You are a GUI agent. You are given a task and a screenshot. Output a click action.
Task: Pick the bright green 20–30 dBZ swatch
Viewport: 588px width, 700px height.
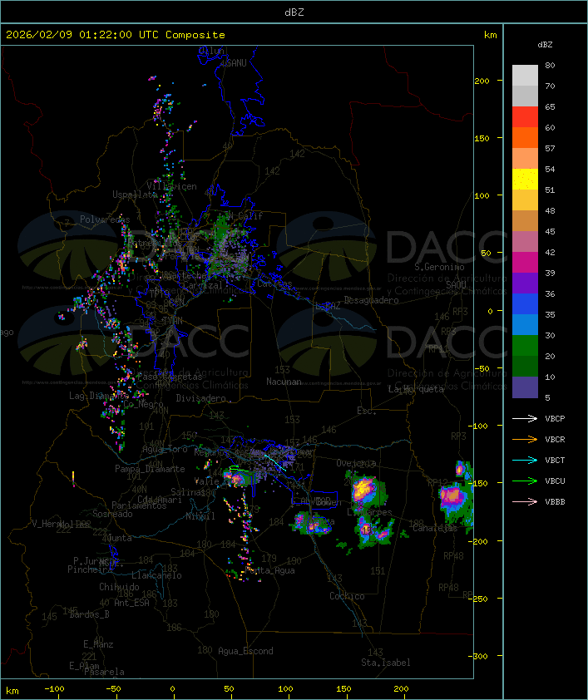click(x=525, y=346)
